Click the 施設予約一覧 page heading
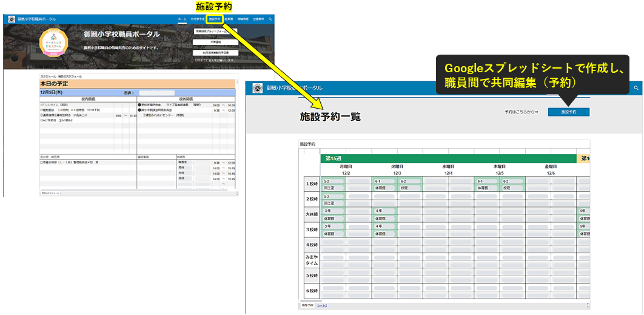This screenshot has height=315, width=644. 330,118
